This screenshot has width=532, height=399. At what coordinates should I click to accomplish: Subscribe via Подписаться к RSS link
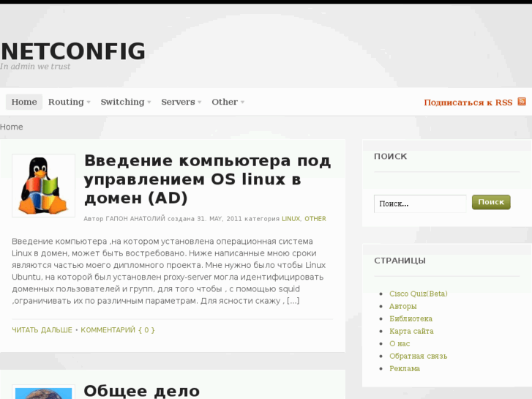tap(468, 102)
